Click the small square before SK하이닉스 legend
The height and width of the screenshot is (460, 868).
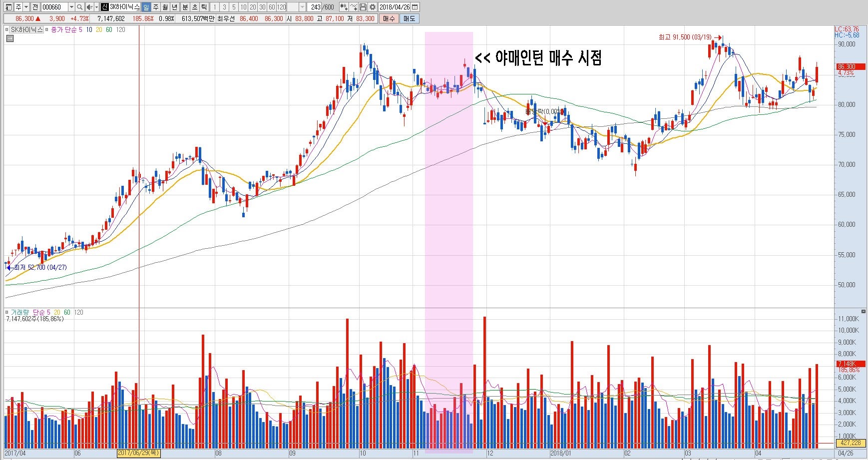[x=7, y=29]
